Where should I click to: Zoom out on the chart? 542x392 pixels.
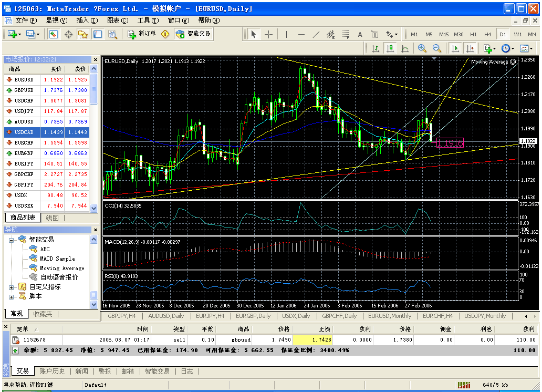point(436,48)
